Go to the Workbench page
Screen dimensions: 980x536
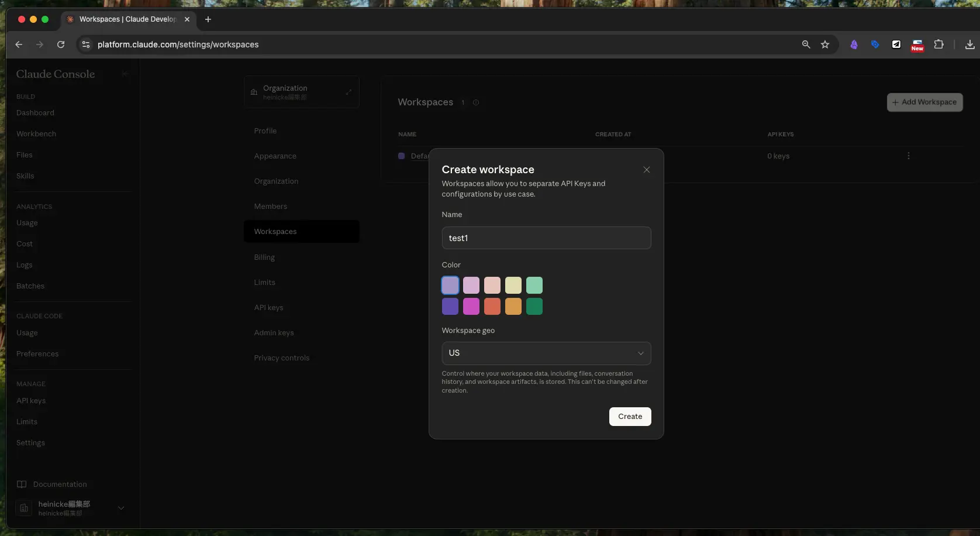click(x=36, y=134)
